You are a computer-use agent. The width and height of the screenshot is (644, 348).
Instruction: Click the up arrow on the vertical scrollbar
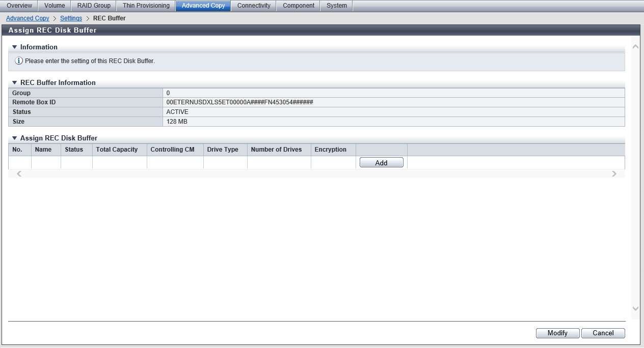pos(635,46)
